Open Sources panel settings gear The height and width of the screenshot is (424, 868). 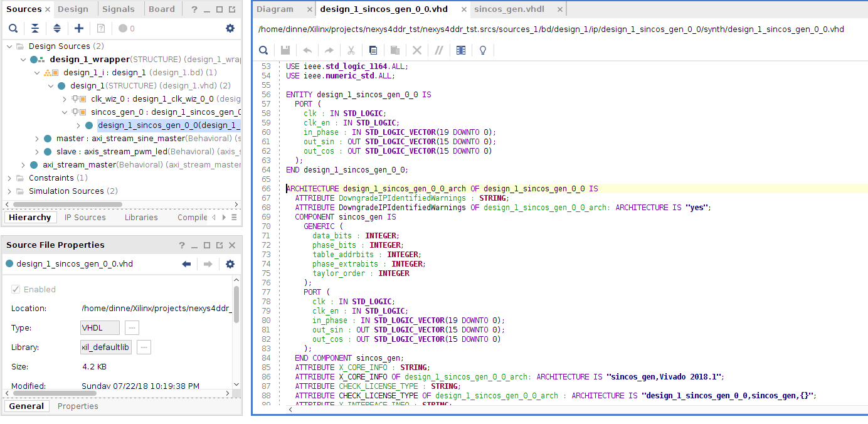coord(230,28)
